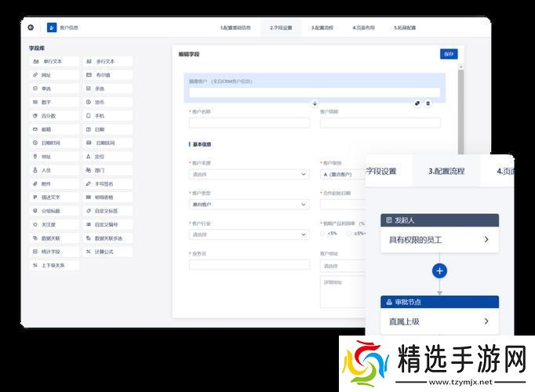Select the <5% radio option
The width and height of the screenshot is (535, 392).
point(323,233)
